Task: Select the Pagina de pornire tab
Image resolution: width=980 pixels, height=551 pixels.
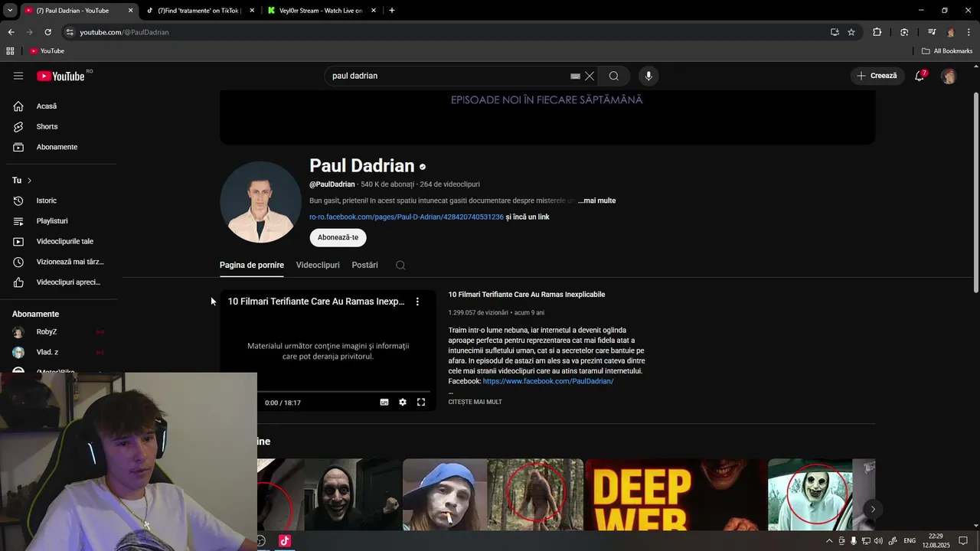Action: tap(252, 265)
